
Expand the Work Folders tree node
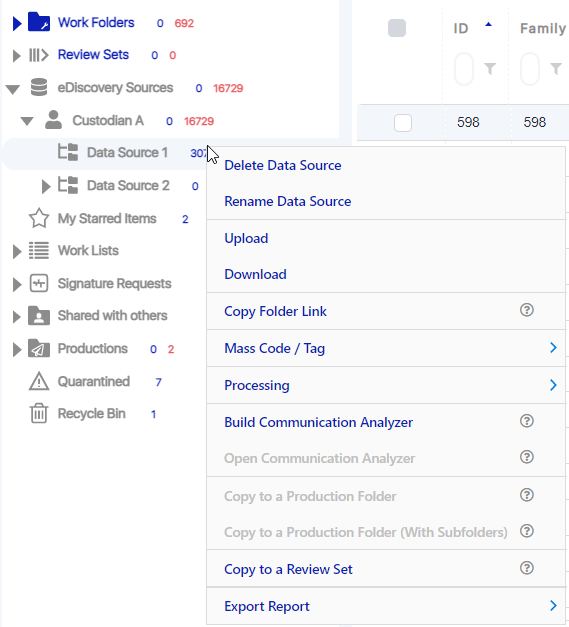16,23
